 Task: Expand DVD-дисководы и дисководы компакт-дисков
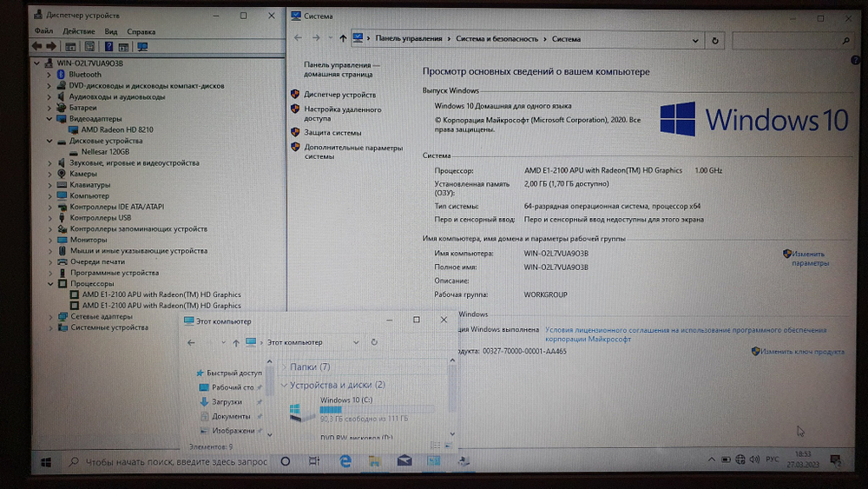[x=49, y=86]
